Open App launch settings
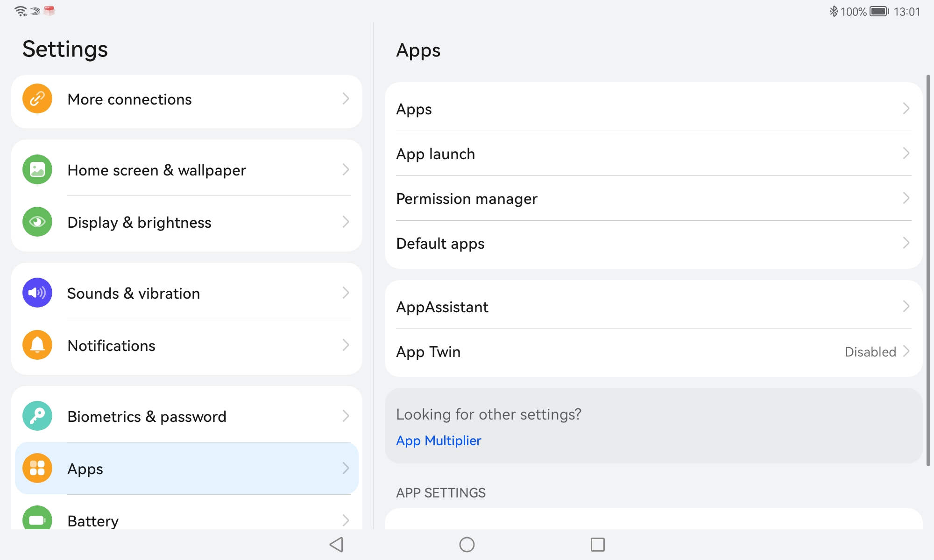The image size is (934, 560). coord(654,154)
